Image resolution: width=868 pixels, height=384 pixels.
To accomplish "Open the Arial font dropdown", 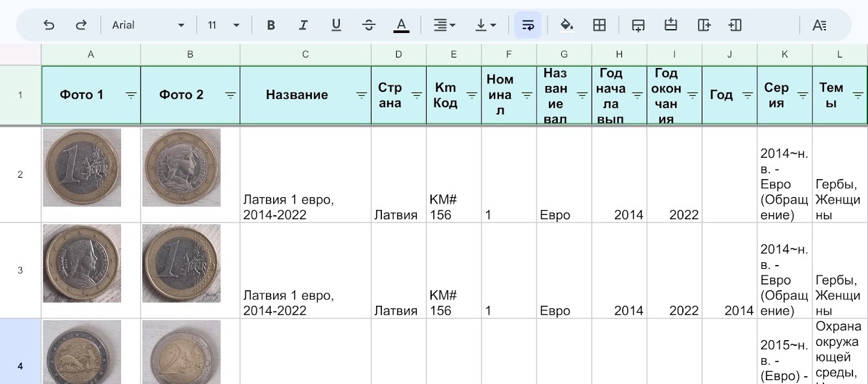I will [x=148, y=25].
